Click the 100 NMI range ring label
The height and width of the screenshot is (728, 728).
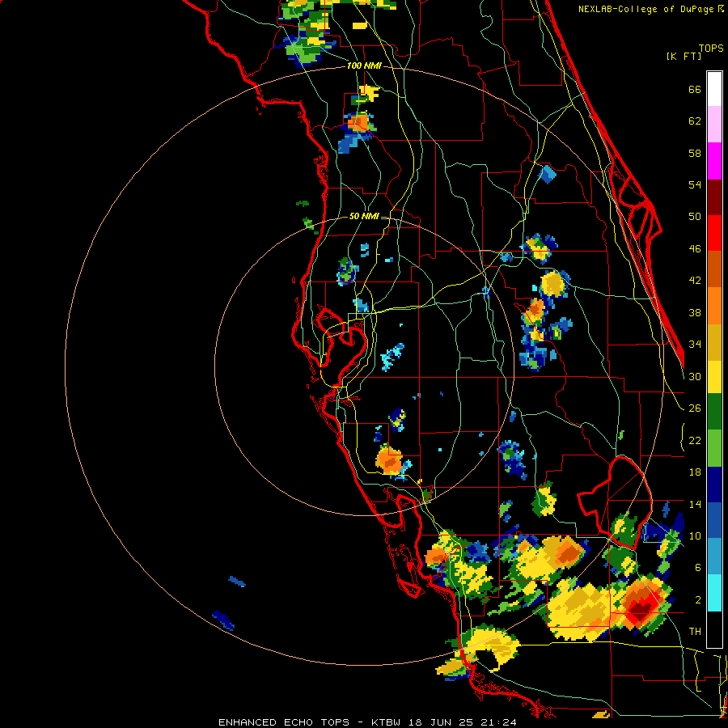click(x=364, y=66)
